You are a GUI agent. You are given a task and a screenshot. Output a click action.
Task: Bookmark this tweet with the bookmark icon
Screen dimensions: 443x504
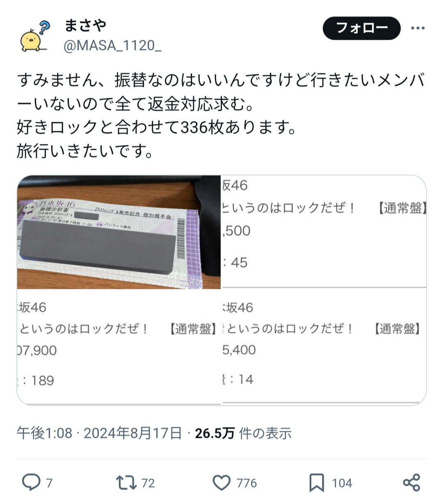[317, 483]
